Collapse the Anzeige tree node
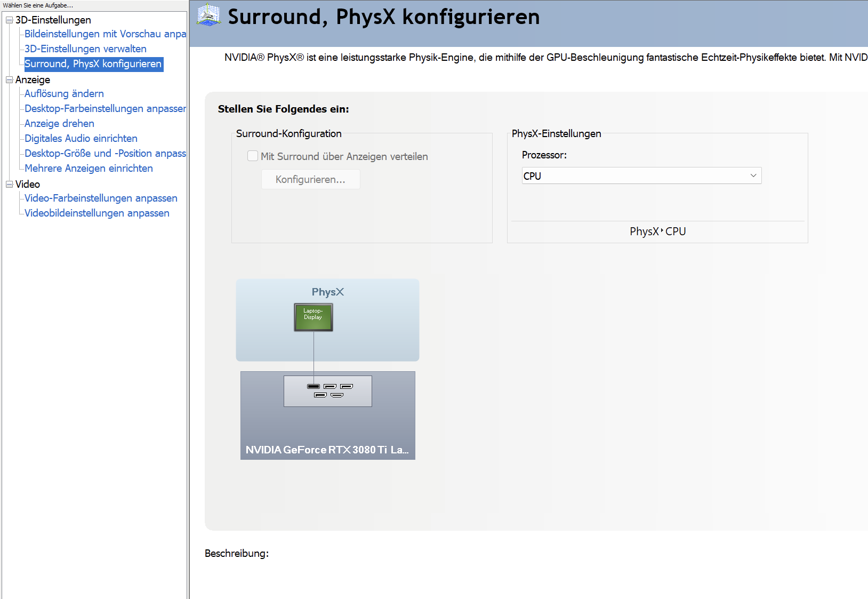This screenshot has width=868, height=599. (9, 79)
